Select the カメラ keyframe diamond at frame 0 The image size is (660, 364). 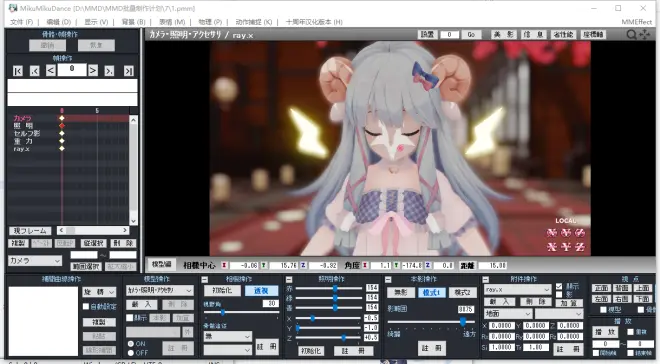pos(62,118)
